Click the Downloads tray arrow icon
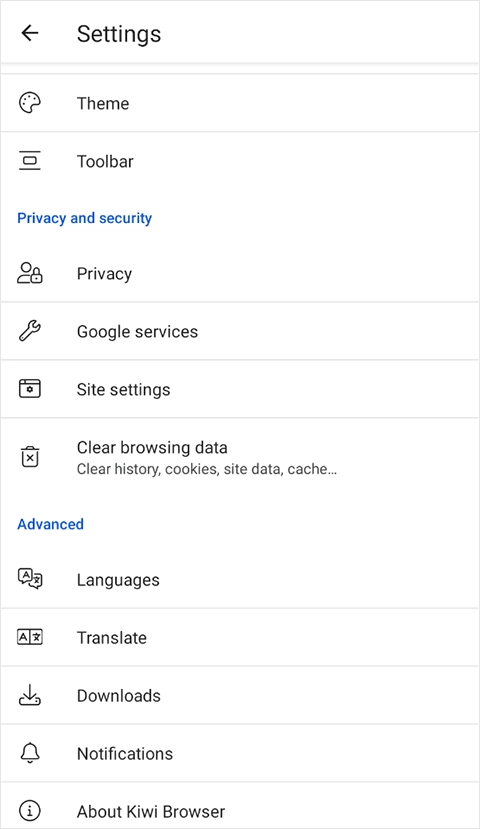 coord(30,695)
